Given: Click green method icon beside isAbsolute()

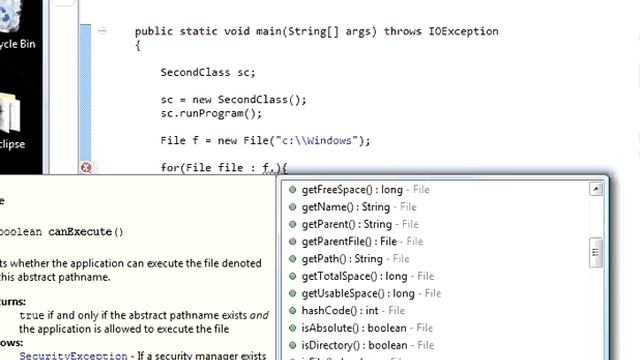Looking at the screenshot, I should (292, 328).
